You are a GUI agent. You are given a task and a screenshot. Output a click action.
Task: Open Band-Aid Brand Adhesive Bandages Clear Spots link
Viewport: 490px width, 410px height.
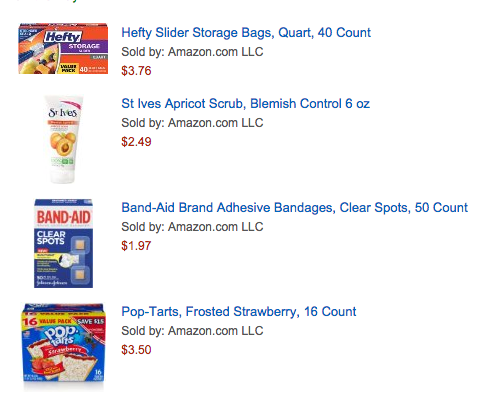click(295, 208)
